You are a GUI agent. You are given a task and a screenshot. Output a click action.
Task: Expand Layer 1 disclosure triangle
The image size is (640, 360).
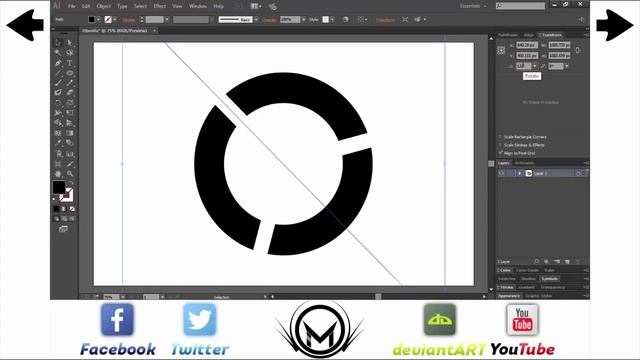pyautogui.click(x=520, y=173)
